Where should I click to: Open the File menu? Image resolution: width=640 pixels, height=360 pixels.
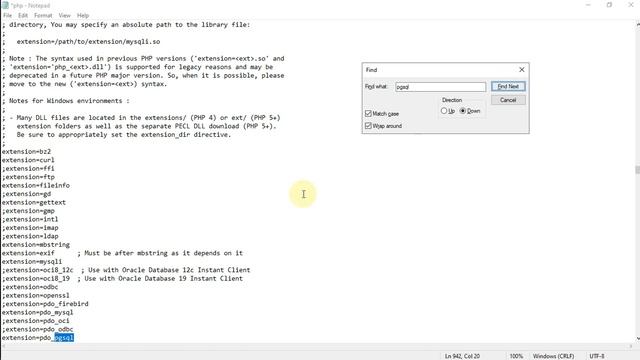tap(7, 16)
